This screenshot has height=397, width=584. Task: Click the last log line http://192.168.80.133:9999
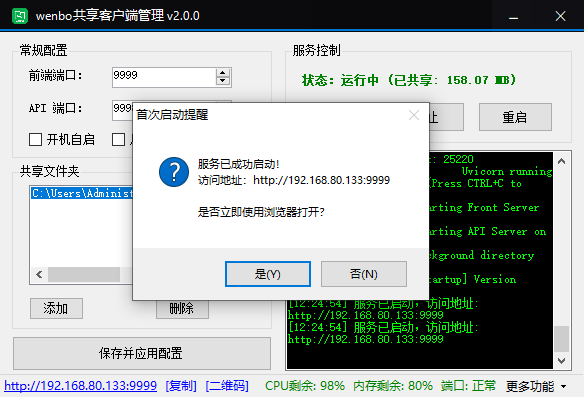(365, 339)
